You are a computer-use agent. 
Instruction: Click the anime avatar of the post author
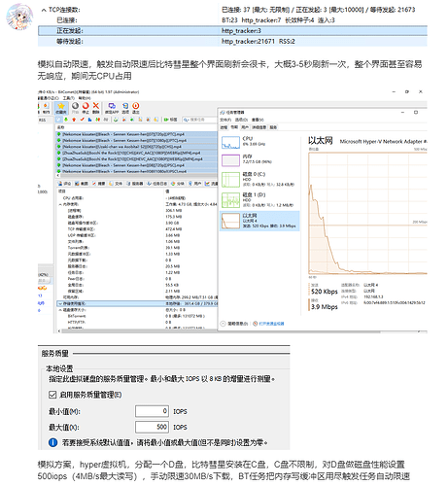pyautogui.click(x=19, y=17)
